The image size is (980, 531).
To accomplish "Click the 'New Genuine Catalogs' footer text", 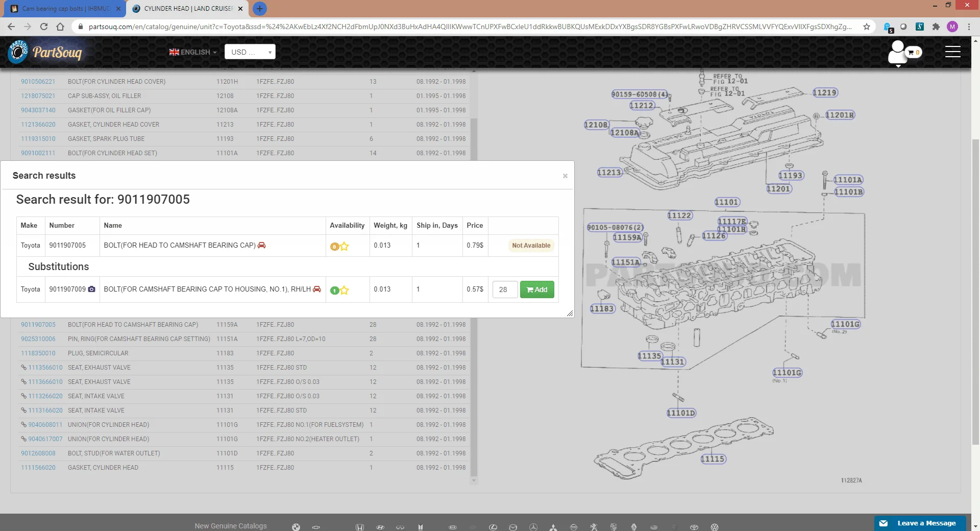I will (x=231, y=526).
